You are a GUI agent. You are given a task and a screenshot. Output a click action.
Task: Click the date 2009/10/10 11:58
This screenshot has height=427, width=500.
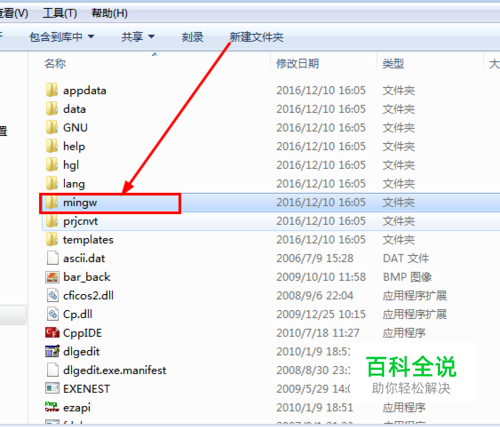click(x=321, y=277)
